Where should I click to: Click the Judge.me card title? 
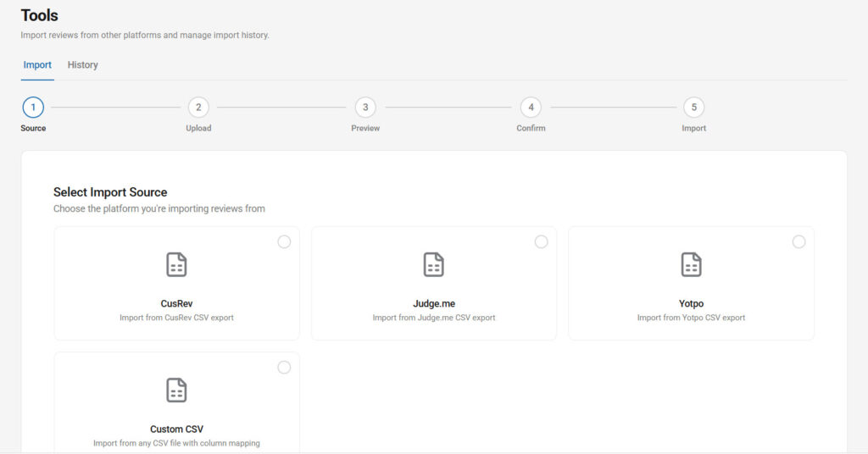(x=434, y=303)
